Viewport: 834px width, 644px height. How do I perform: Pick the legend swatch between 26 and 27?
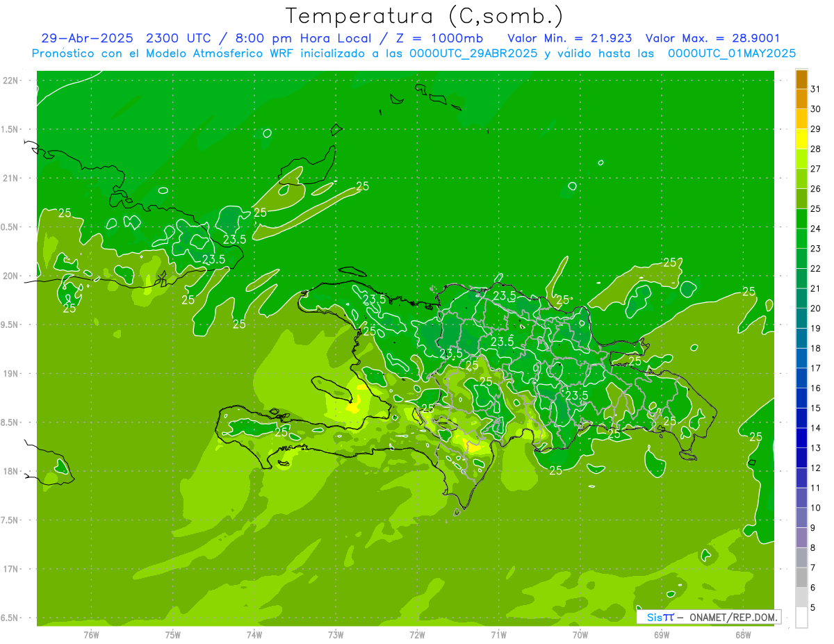point(801,179)
